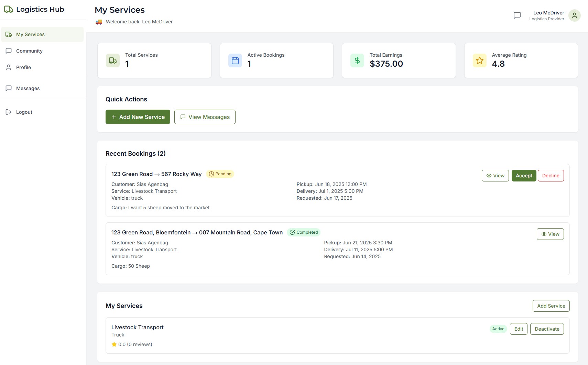
Task: Open View Messages from Quick Actions
Action: [205, 117]
